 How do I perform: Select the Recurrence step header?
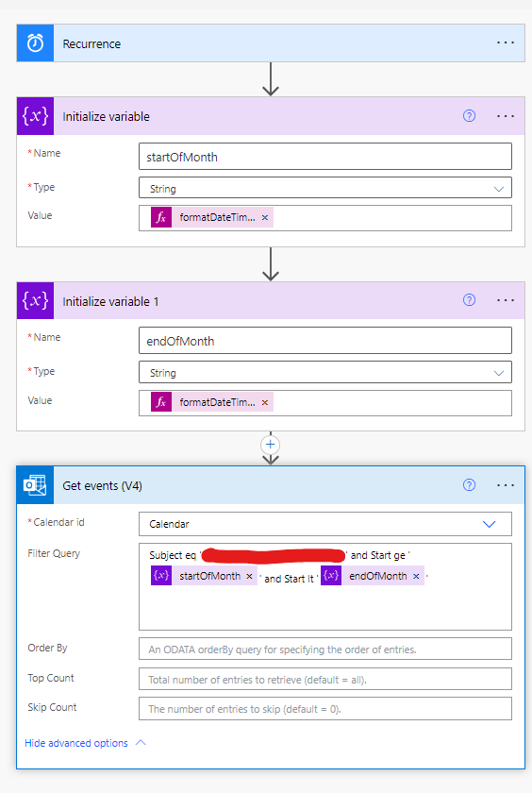click(x=271, y=43)
